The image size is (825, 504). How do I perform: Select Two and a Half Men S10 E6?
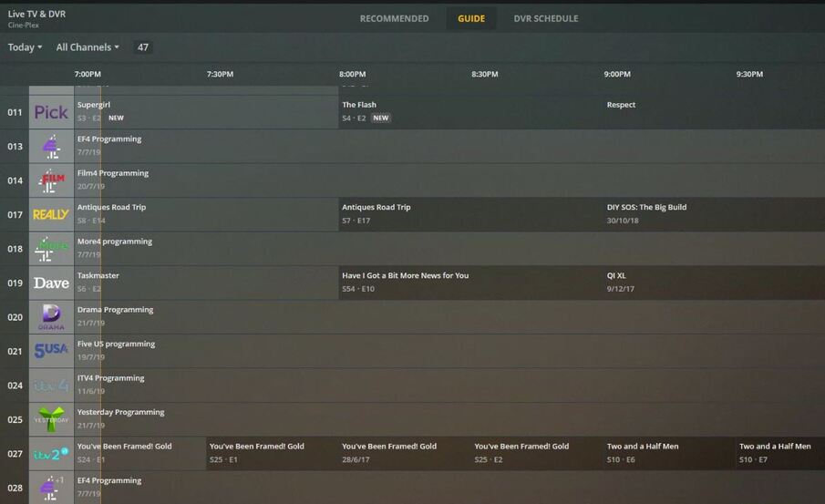669,454
